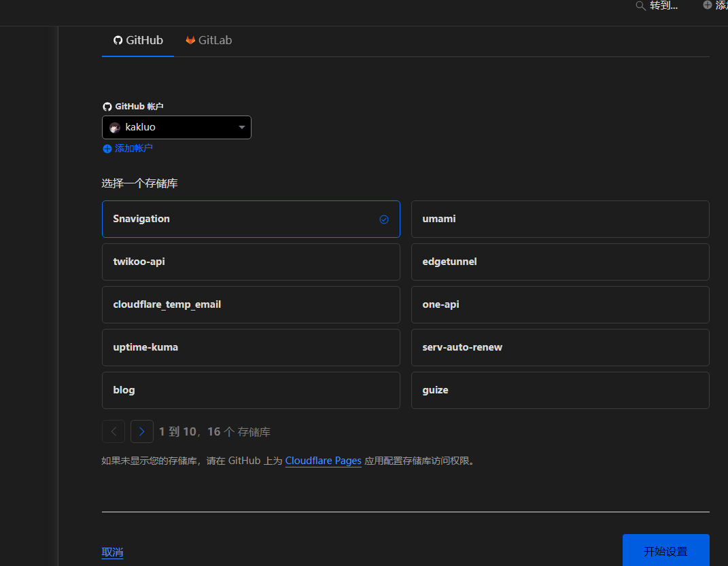
Task: Click the checkmark icon on Snavigation
Action: point(384,219)
